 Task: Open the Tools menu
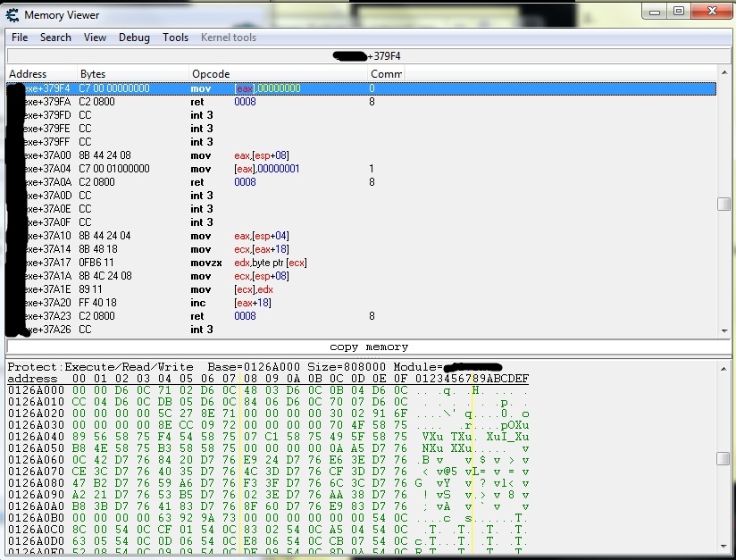coord(175,38)
